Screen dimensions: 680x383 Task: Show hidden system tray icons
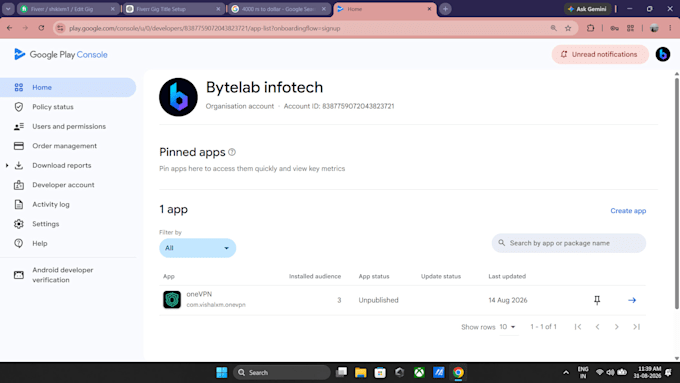click(566, 372)
